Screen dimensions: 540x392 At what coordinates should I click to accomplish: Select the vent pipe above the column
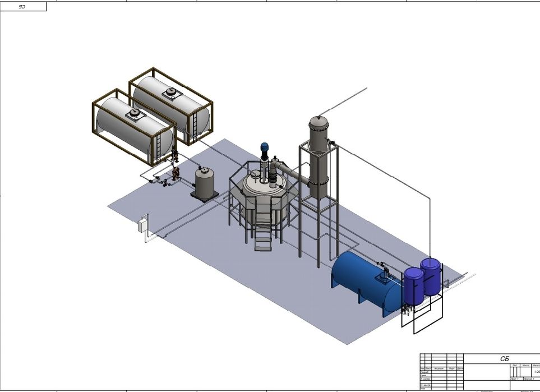[343, 102]
